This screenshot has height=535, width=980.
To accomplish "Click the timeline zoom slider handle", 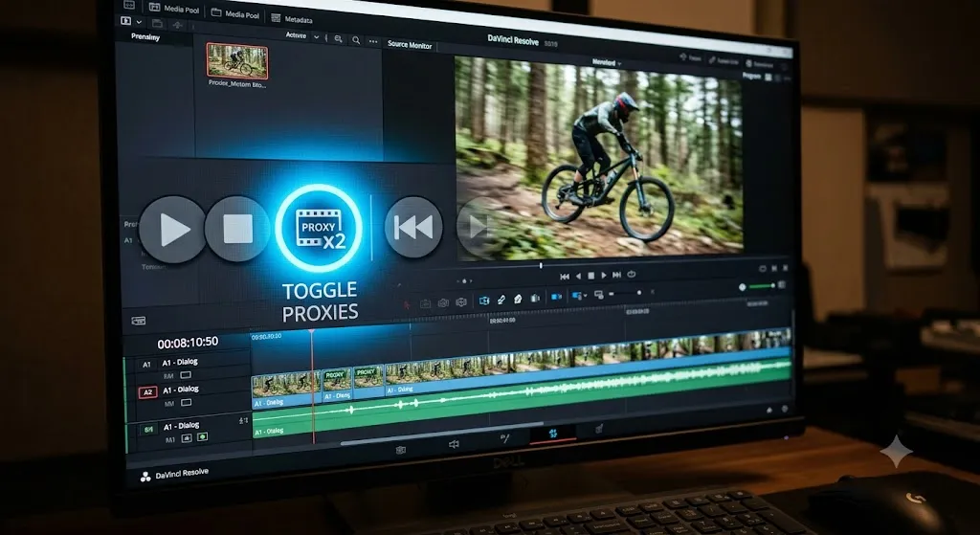I will tap(638, 293).
